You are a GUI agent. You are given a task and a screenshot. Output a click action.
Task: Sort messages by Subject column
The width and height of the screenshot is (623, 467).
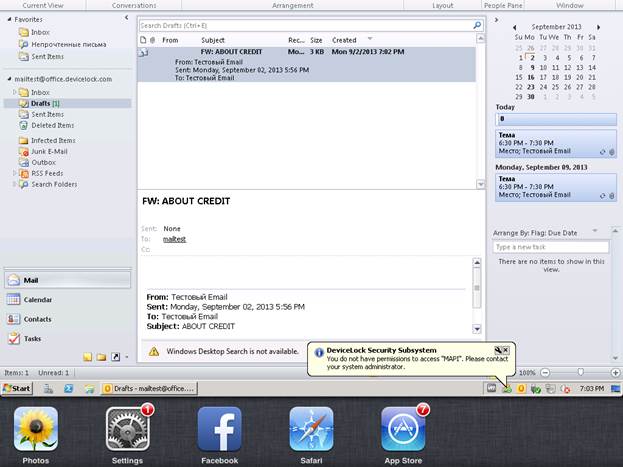click(x=213, y=40)
